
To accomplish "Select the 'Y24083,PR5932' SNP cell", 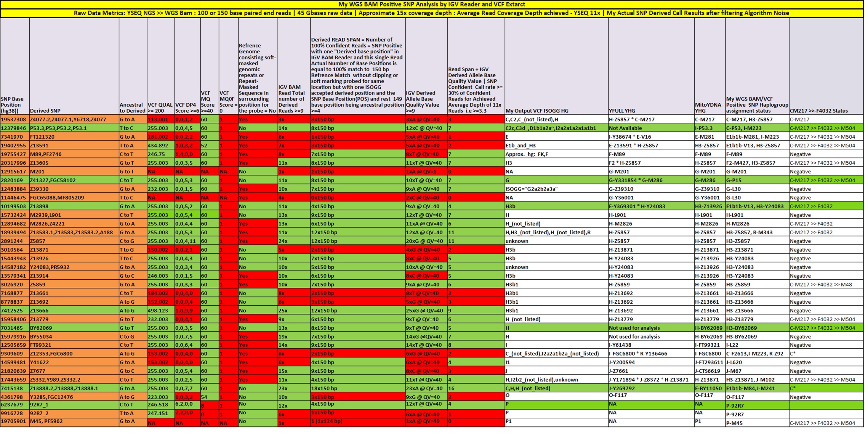I will (x=74, y=267).
